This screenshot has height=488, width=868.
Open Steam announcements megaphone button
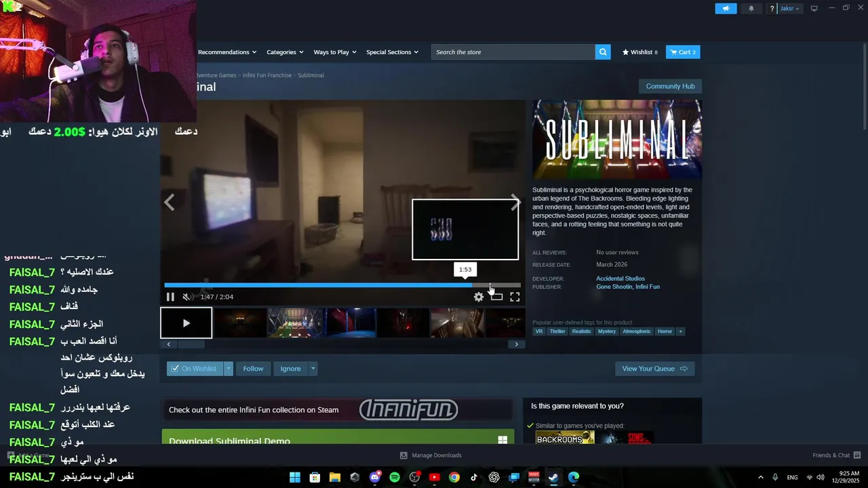pyautogui.click(x=726, y=9)
